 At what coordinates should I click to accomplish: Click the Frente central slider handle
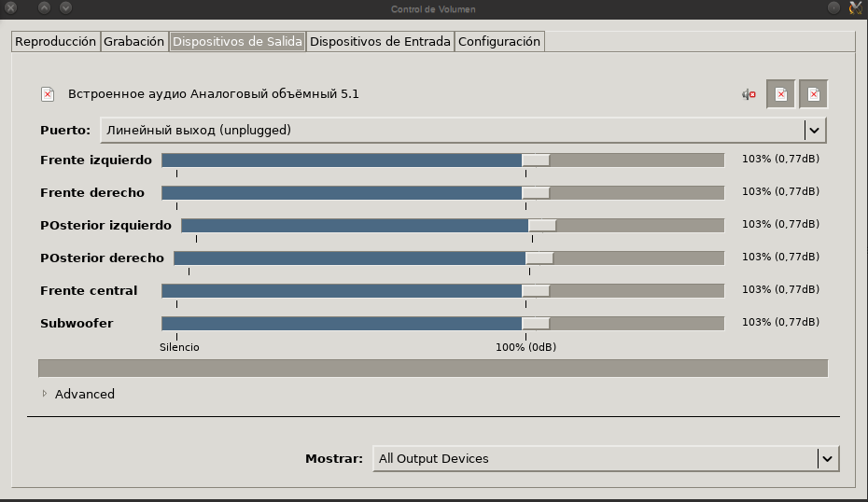click(536, 291)
